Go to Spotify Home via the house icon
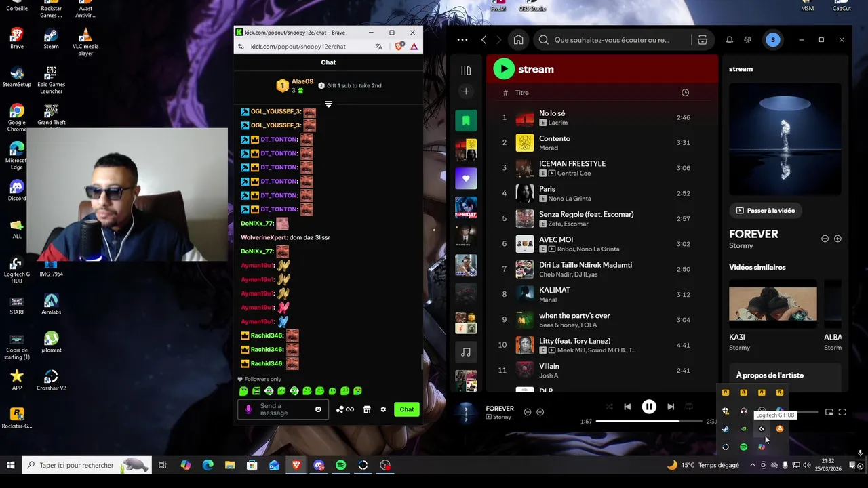 point(518,40)
